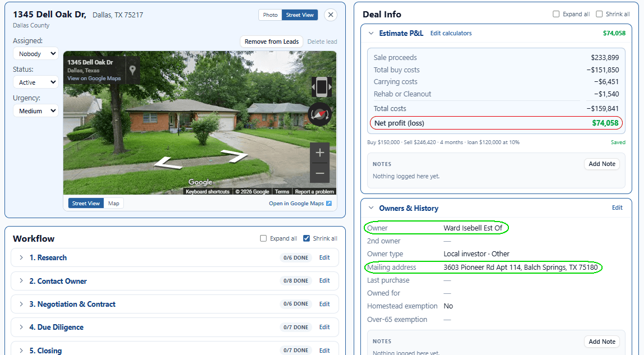The image size is (644, 355).
Task: Add Note in Owners & History notes
Action: coord(602,342)
